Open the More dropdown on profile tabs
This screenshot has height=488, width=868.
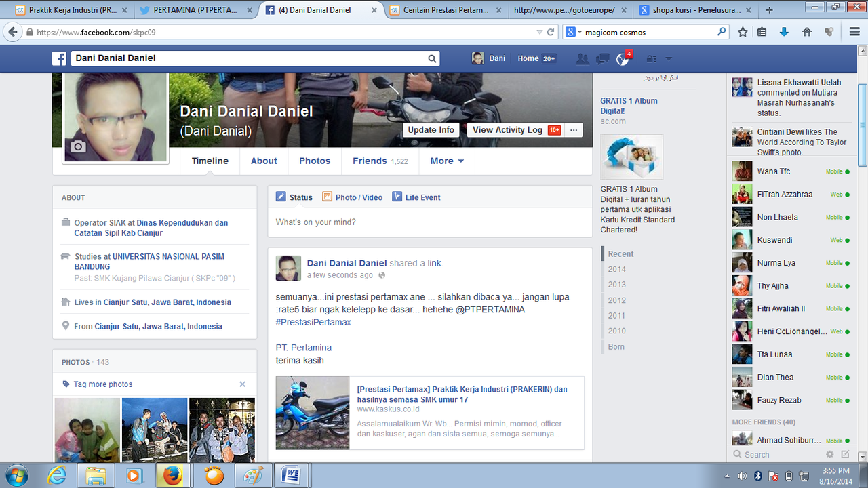click(x=447, y=161)
